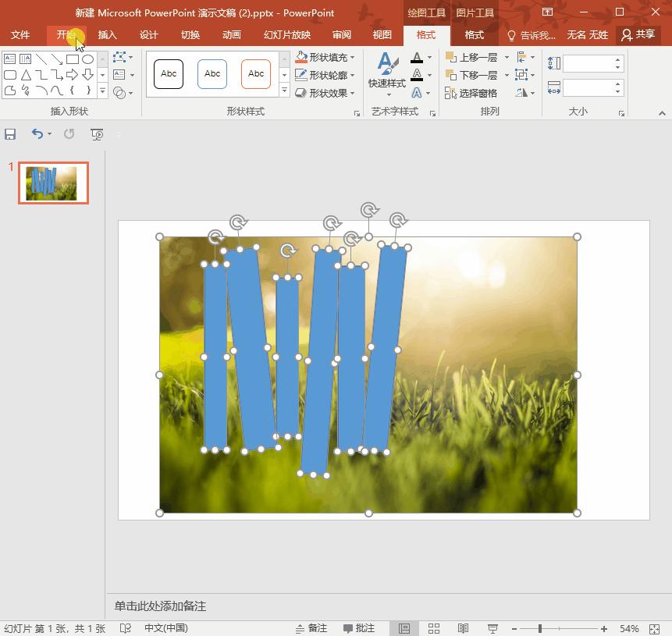The width and height of the screenshot is (672, 636).
Task: Click the Bring Forward (上移一层) button
Action: coord(472,58)
